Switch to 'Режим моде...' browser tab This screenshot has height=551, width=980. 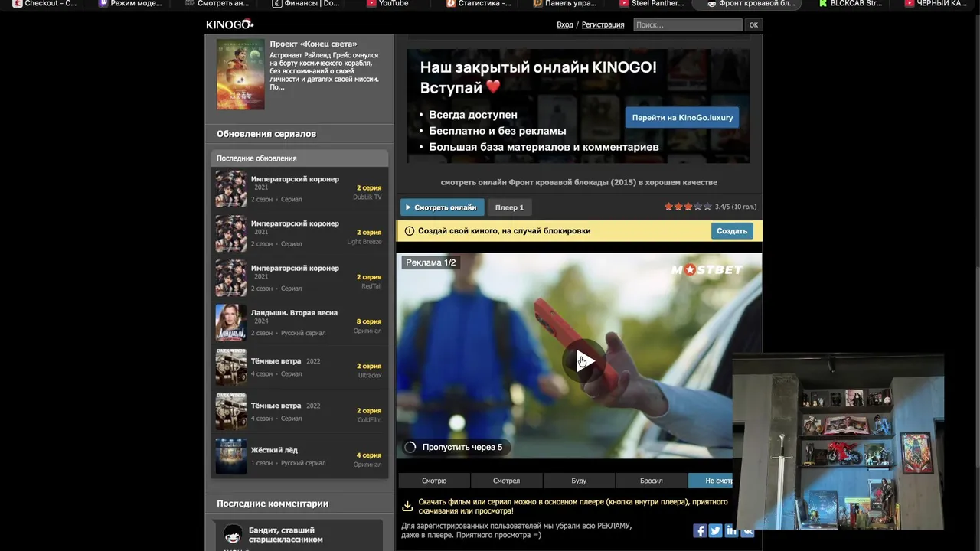click(x=130, y=4)
